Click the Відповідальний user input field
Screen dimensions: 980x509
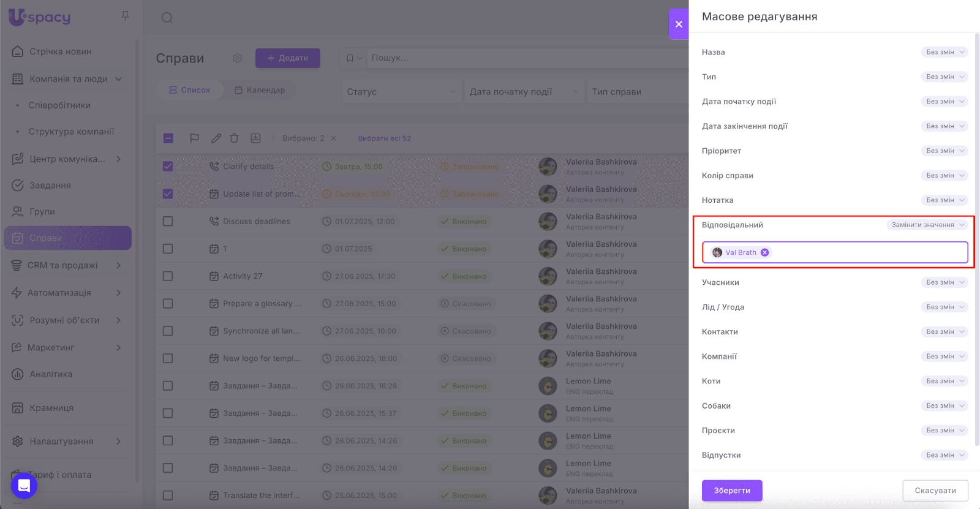click(x=864, y=252)
